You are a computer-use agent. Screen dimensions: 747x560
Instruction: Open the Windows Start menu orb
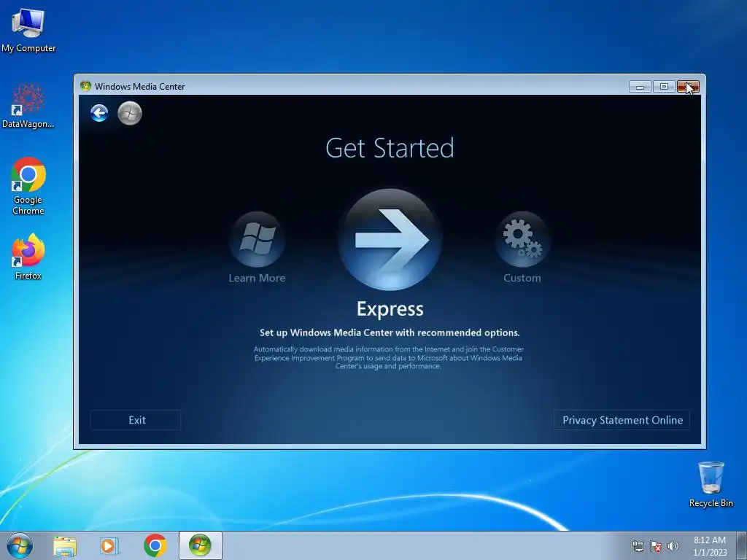coord(20,545)
